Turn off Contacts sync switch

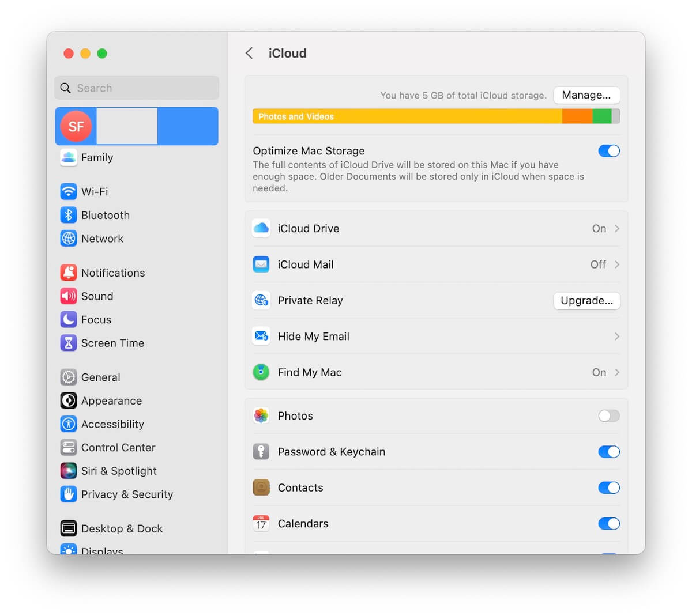pos(609,487)
